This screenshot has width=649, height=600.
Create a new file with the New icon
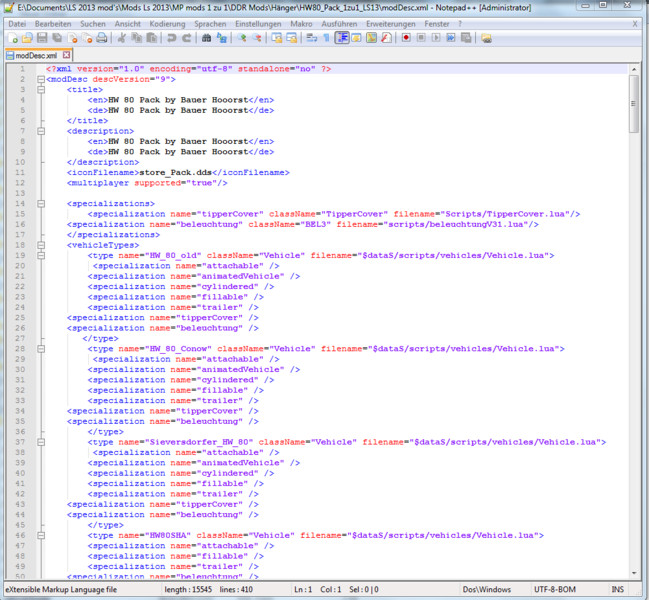(x=13, y=38)
